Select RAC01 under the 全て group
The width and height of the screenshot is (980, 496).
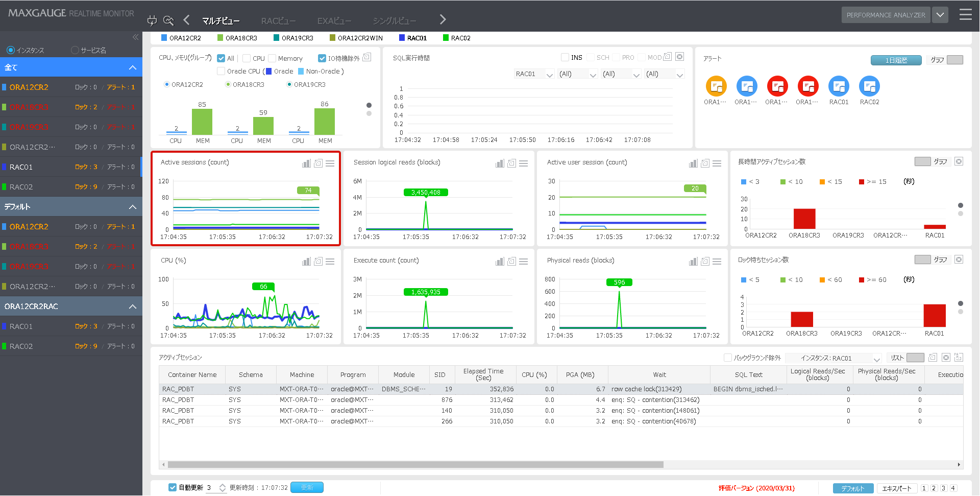pos(71,167)
